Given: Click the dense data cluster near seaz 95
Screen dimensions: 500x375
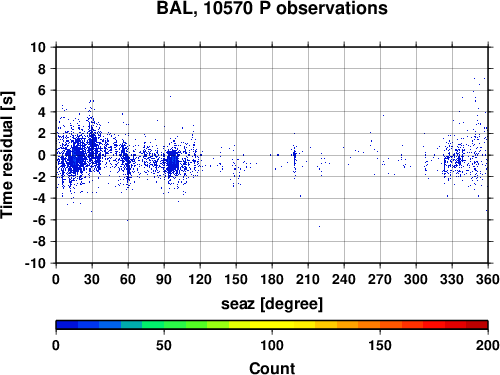Looking at the screenshot, I should pos(173,162).
